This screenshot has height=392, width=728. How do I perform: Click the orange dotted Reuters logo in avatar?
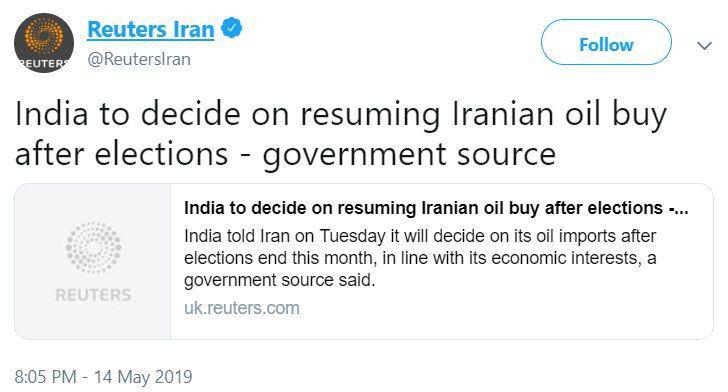(x=44, y=37)
